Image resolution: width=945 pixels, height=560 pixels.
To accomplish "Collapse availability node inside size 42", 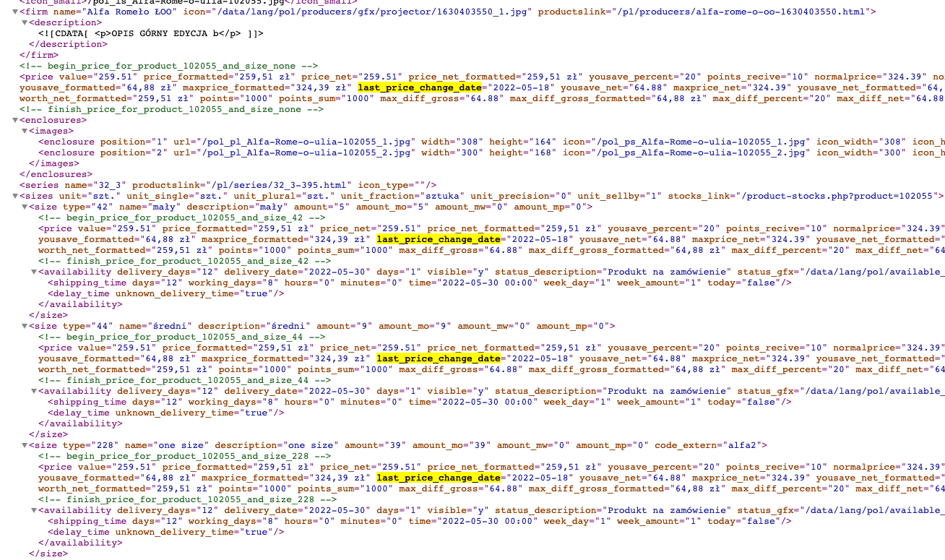I will coord(33,272).
